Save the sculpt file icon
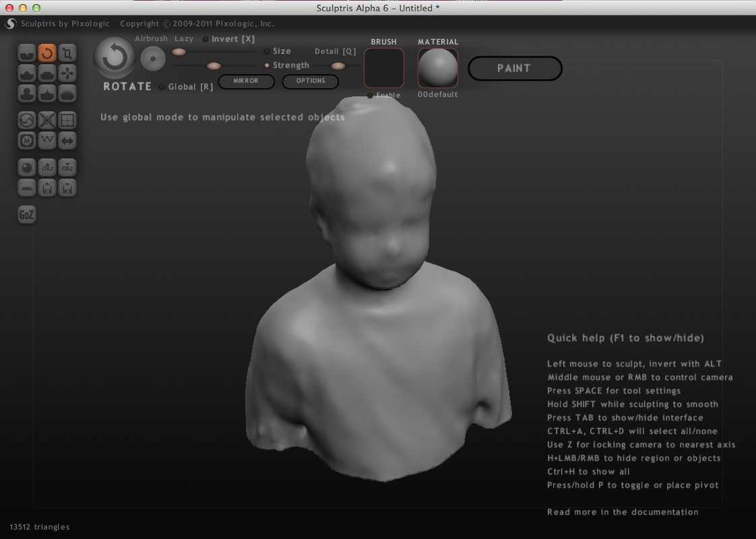Viewport: 756px width, 539px height. (67, 187)
